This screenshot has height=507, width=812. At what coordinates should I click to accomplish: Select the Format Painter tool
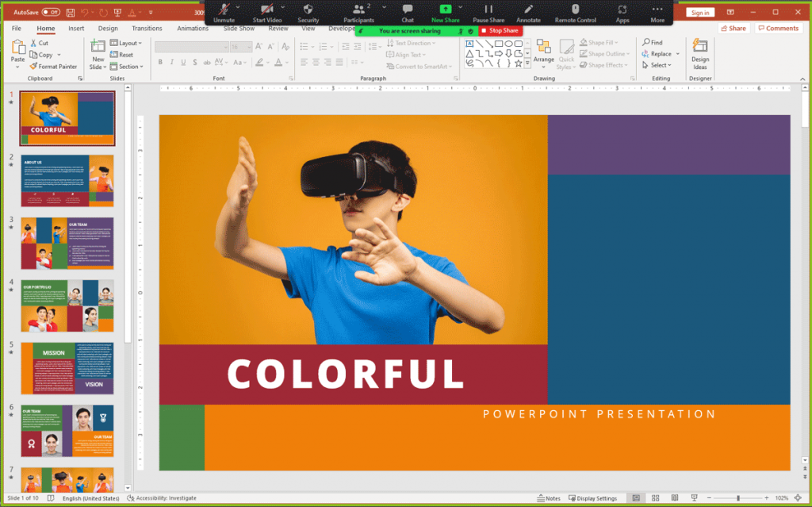[53, 67]
